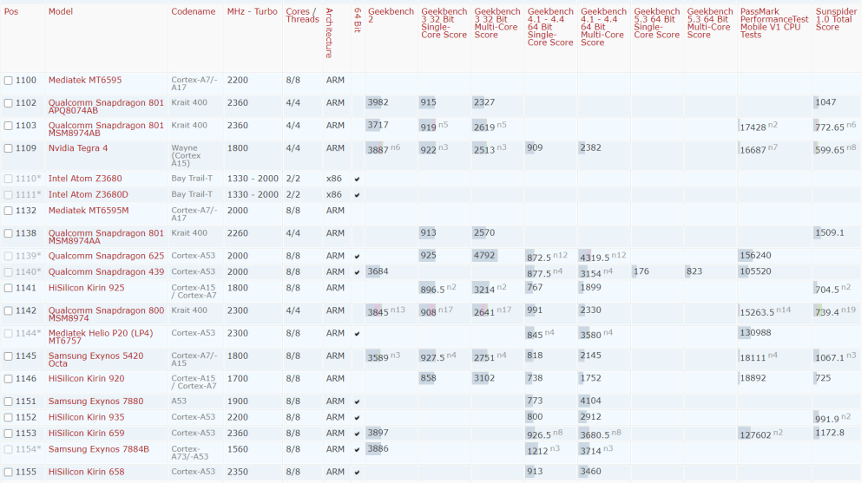The height and width of the screenshot is (483, 868).
Task: Check the box for row 1151 Exynos 7880
Action: [9, 401]
